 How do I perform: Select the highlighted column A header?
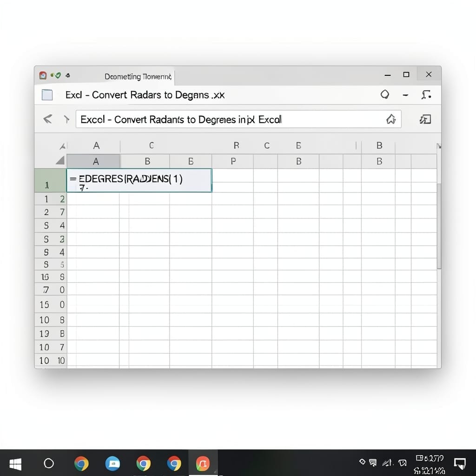point(93,161)
